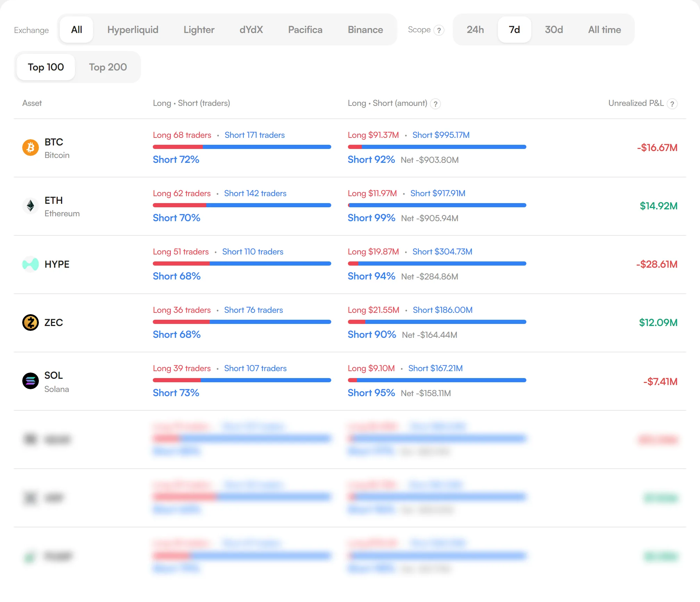Click the HYPE token icon
Viewport: 700px width, 602px height.
coord(31,264)
